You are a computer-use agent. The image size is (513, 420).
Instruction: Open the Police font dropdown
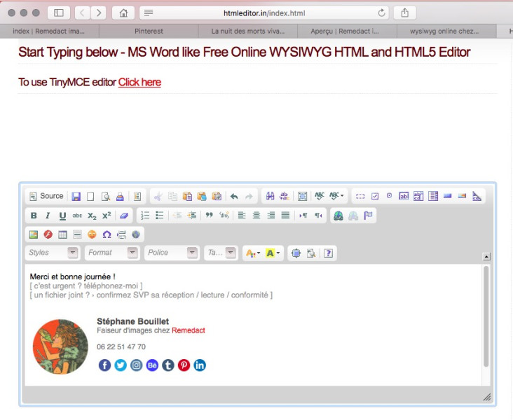coord(172,253)
